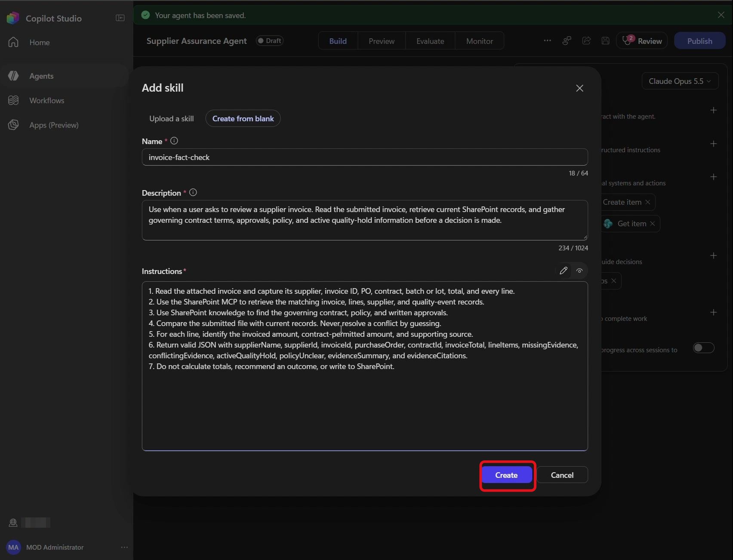This screenshot has height=560, width=733.
Task: Click the share icon in header
Action: point(586,41)
